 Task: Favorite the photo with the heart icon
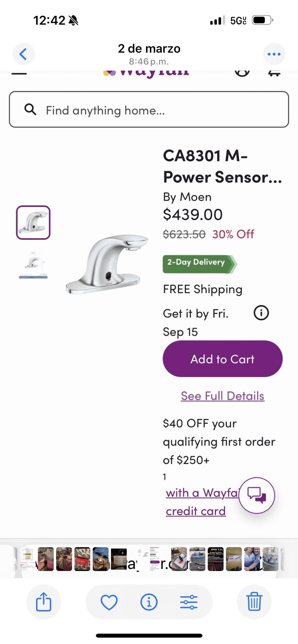[109, 602]
